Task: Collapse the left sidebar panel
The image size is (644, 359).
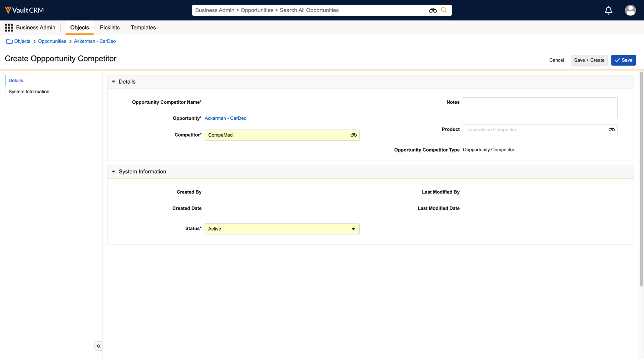Action: 98,346
